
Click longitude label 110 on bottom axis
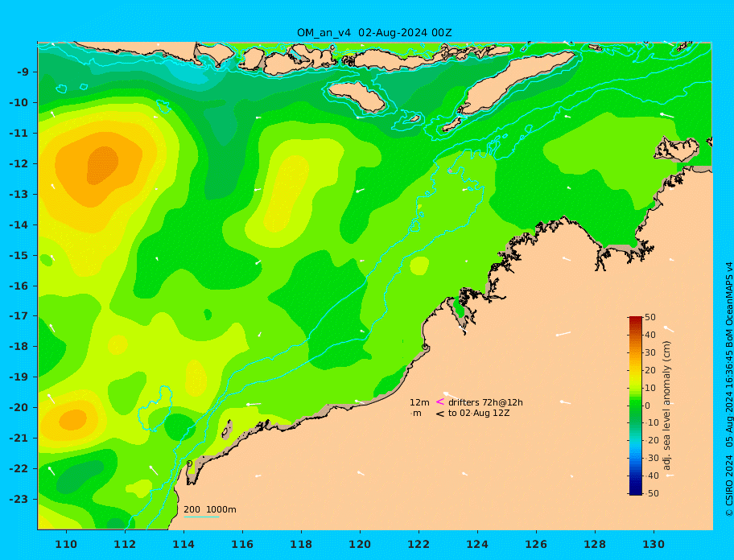pos(66,544)
